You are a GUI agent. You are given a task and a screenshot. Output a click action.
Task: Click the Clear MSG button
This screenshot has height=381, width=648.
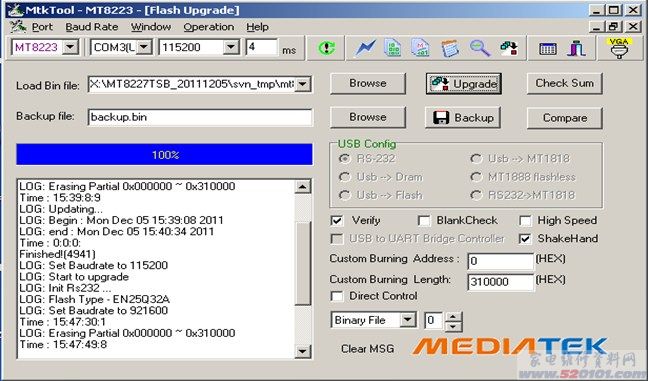(x=367, y=349)
